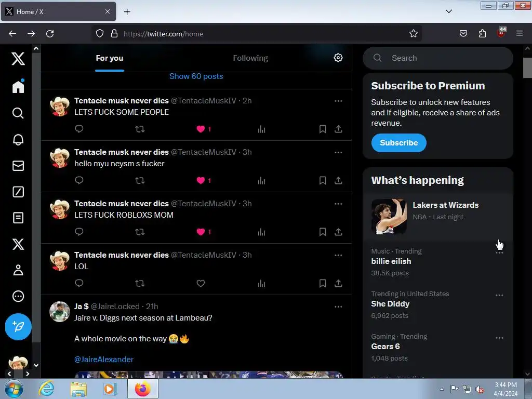
Task: Open Lakers at Wizards event thumbnail
Action: pyautogui.click(x=389, y=217)
